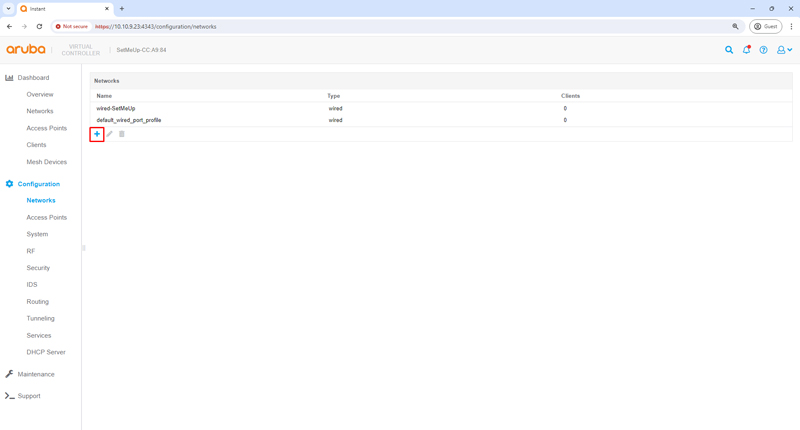
Task: Click the trash delete network icon
Action: pos(122,134)
